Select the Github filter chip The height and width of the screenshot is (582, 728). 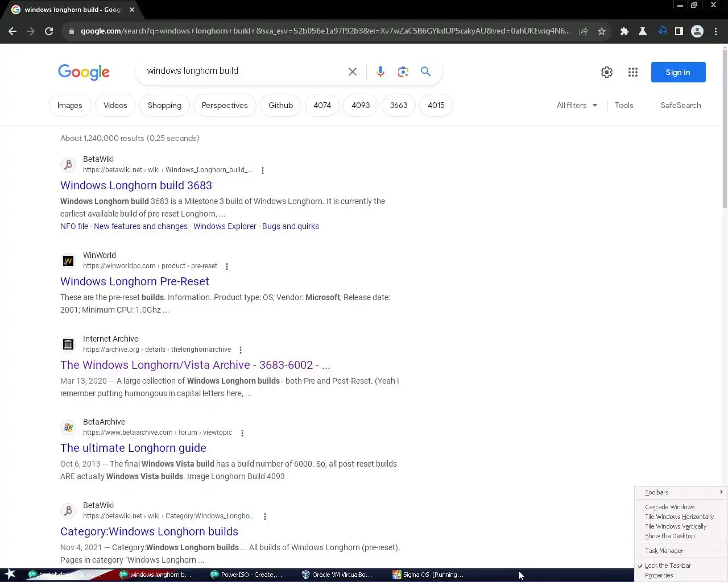tap(281, 105)
